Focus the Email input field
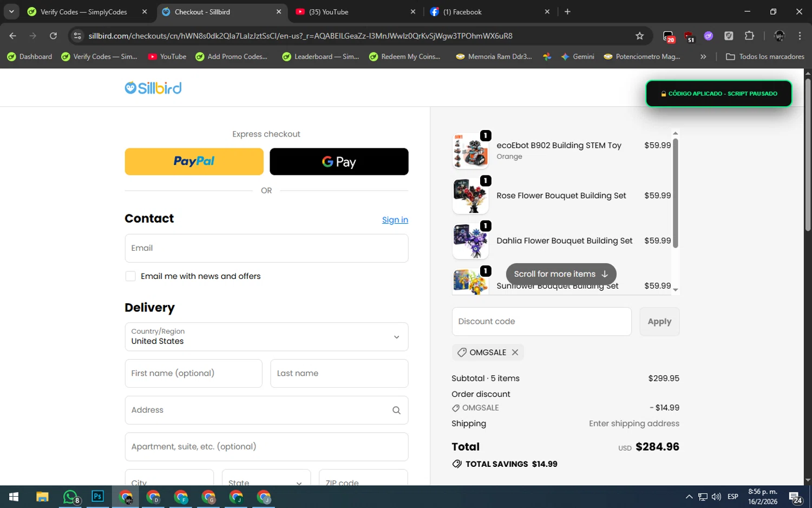 (266, 248)
